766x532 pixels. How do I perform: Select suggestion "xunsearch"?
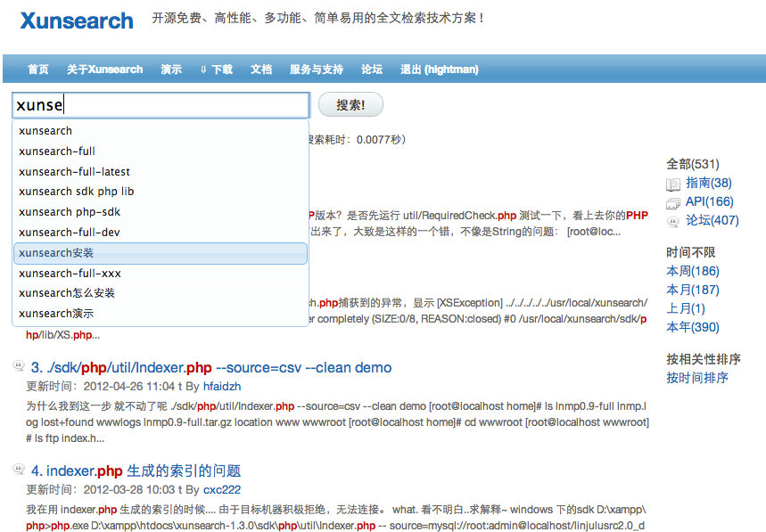(x=161, y=131)
